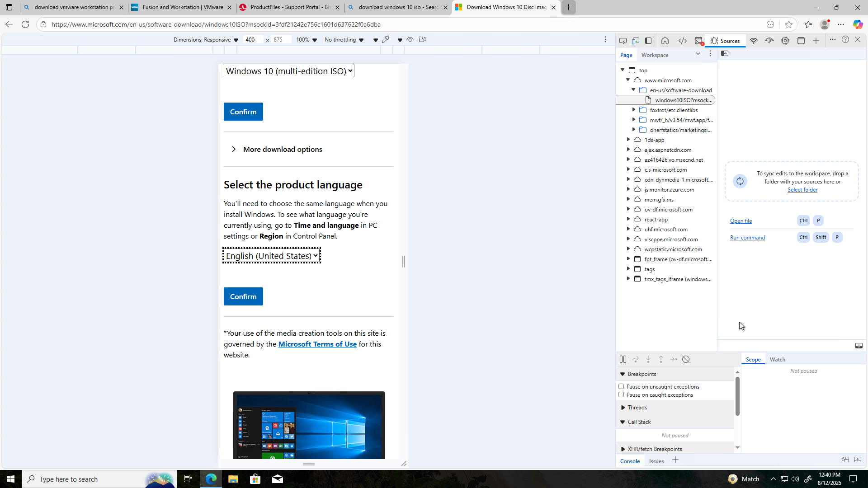
Task: Open the Windows edition select dropdown
Action: [x=289, y=71]
